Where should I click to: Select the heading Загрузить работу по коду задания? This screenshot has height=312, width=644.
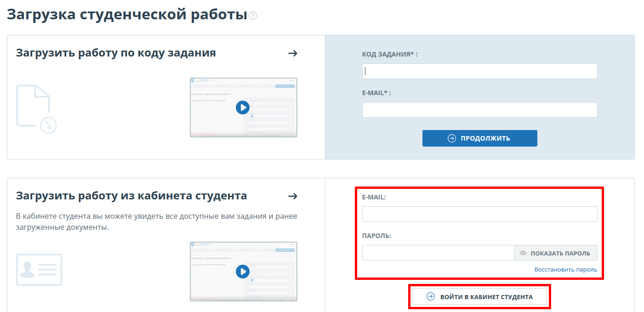[x=116, y=53]
